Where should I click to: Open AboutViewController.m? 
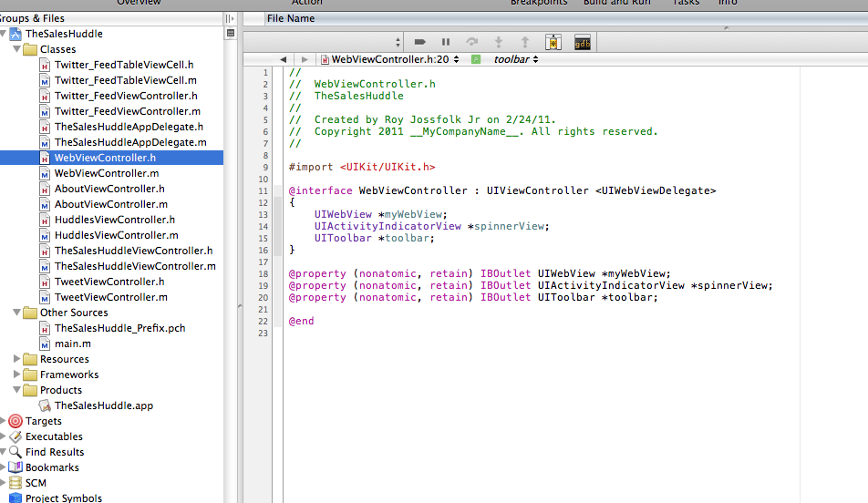(111, 204)
